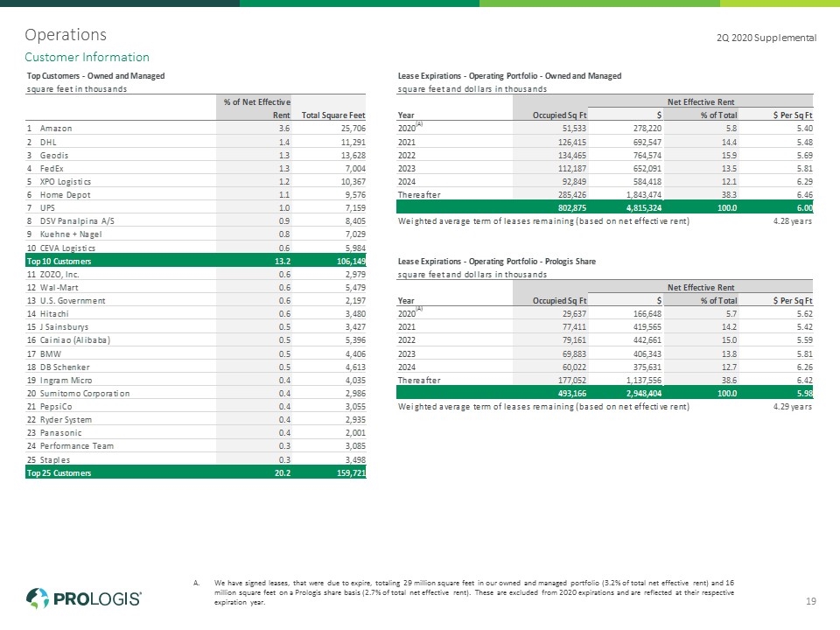Select DSV Panalpina A/S row
This screenshot has width=840, height=630.
pyautogui.click(x=195, y=220)
